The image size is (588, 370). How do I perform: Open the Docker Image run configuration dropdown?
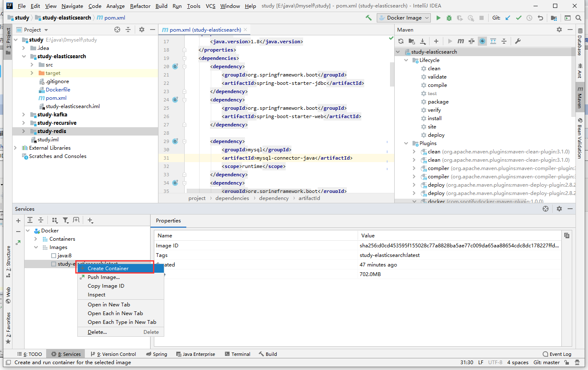click(404, 18)
